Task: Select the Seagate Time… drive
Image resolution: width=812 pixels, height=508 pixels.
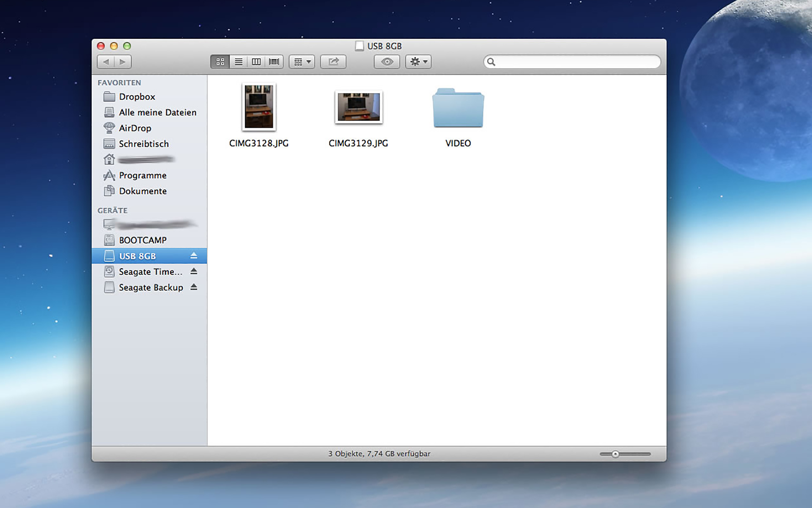Action: [150, 271]
